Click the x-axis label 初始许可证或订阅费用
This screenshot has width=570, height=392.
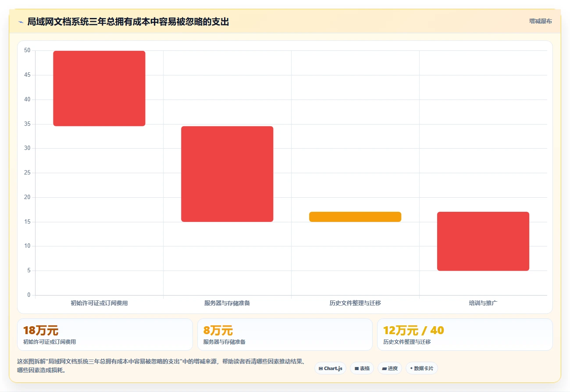pyautogui.click(x=99, y=303)
